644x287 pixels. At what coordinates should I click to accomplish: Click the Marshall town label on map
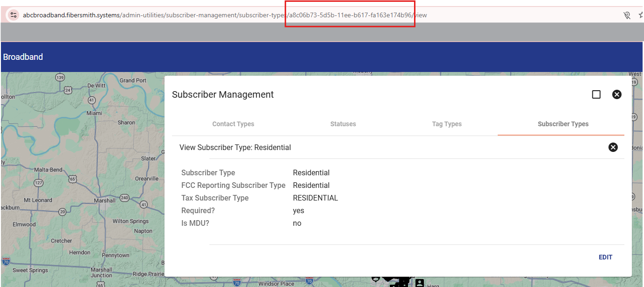[x=104, y=201]
